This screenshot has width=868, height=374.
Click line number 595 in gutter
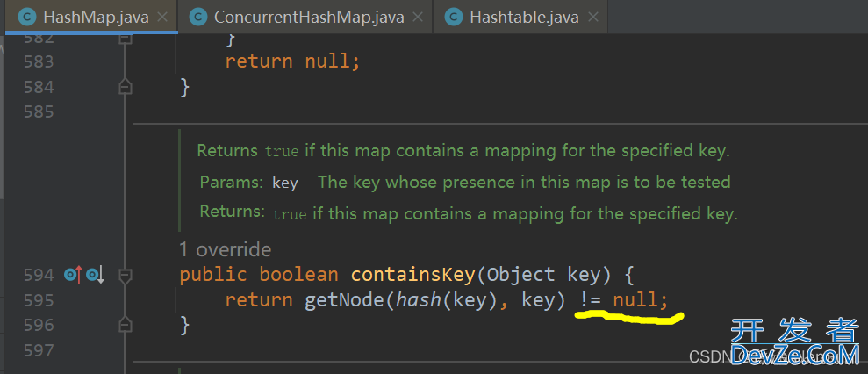pos(39,300)
